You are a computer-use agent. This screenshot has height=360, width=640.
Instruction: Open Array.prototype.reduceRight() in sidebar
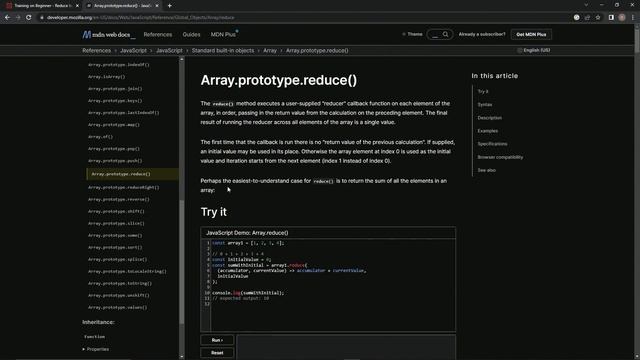point(124,187)
